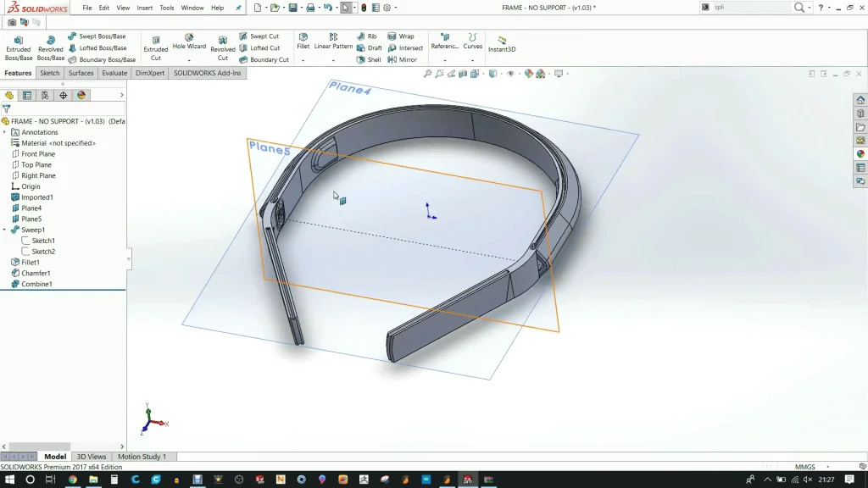Screen dimensions: 868x488
Task: Switch to the Evaluate tab
Action: 114,74
